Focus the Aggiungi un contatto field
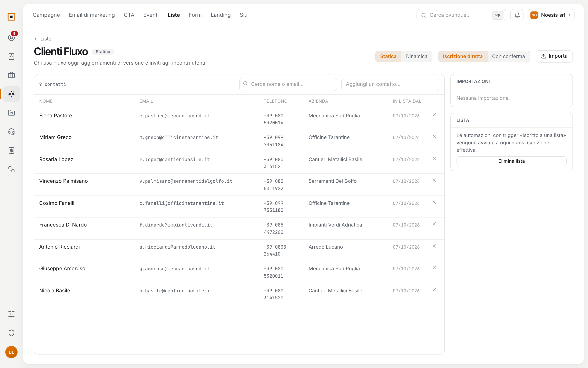Screen dimensions: 588x368 click(x=390, y=84)
